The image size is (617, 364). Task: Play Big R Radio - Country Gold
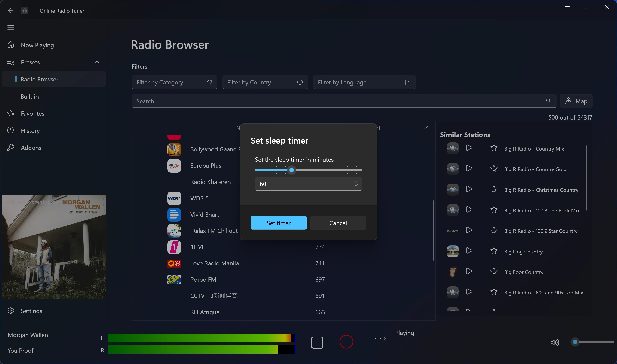click(469, 168)
